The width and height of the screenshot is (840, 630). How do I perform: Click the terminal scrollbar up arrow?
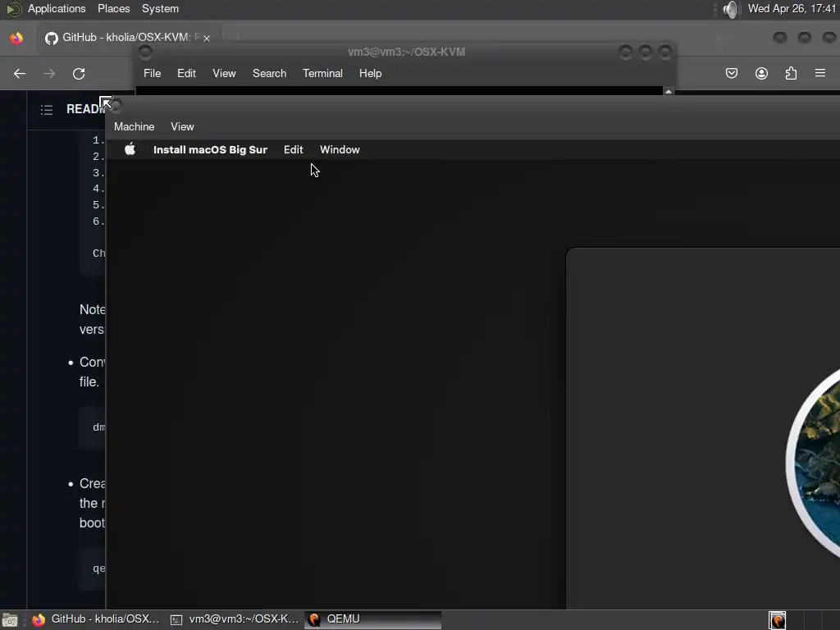(669, 91)
